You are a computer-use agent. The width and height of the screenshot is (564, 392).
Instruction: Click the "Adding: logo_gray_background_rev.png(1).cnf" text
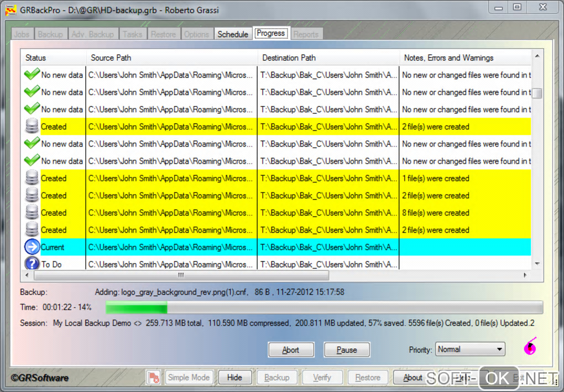(171, 292)
